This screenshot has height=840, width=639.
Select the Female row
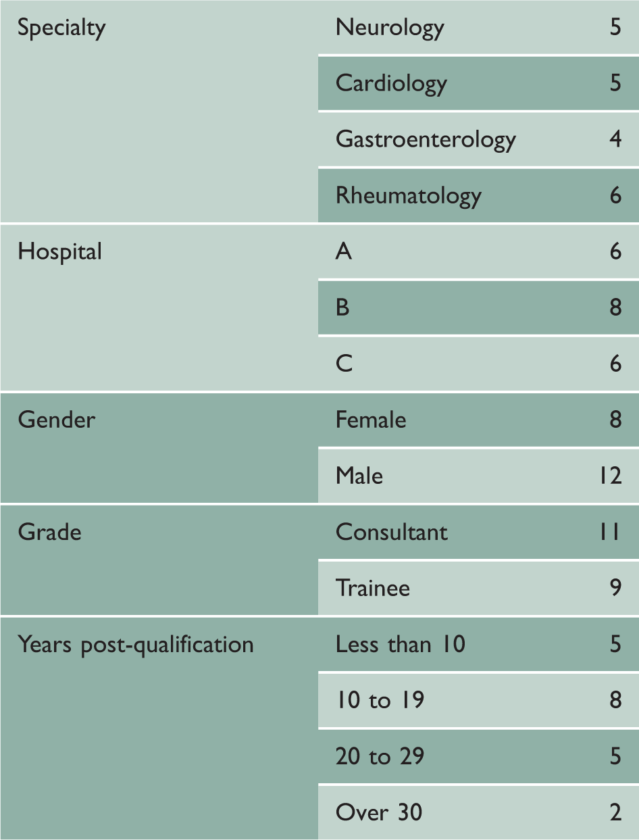pos(478,420)
